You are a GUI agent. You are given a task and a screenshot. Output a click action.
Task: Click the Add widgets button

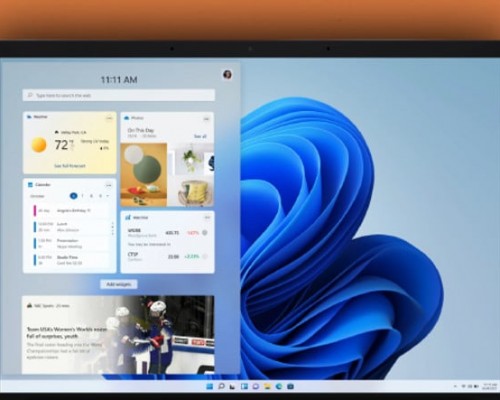point(119,284)
